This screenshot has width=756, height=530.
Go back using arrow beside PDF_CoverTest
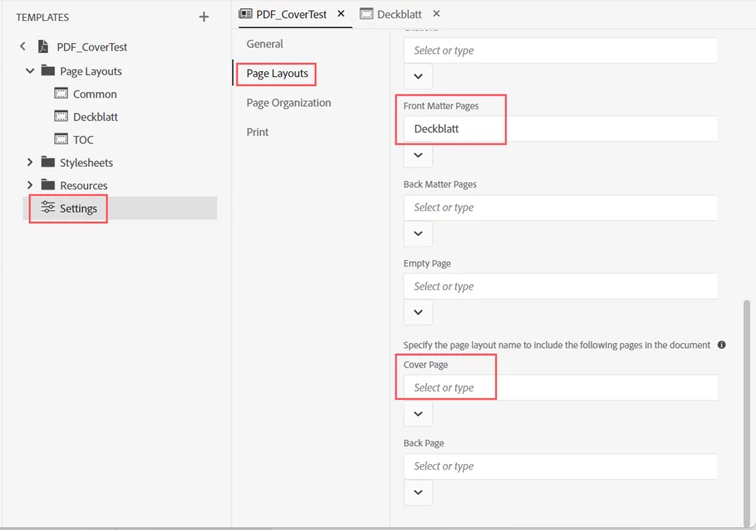[x=23, y=46]
